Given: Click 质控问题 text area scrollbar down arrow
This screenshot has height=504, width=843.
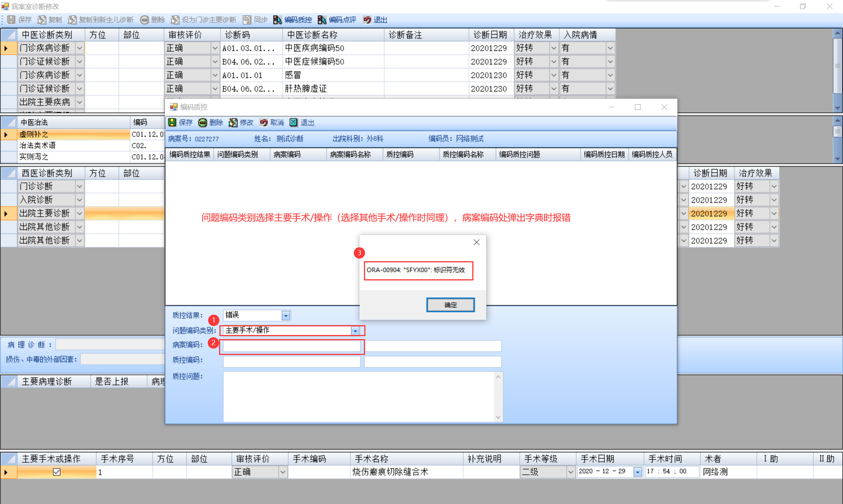Looking at the screenshot, I should (x=498, y=417).
